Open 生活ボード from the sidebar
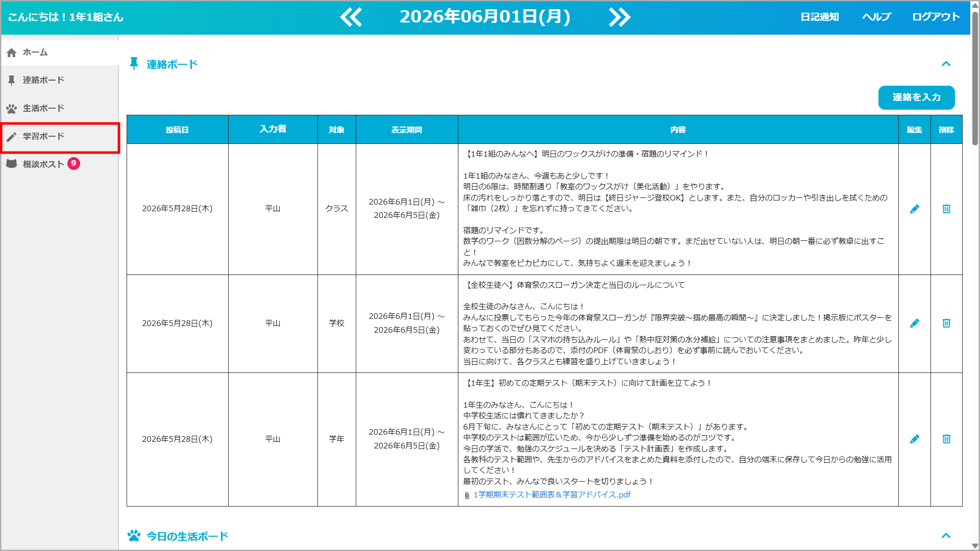The image size is (980, 551). pos(60,108)
